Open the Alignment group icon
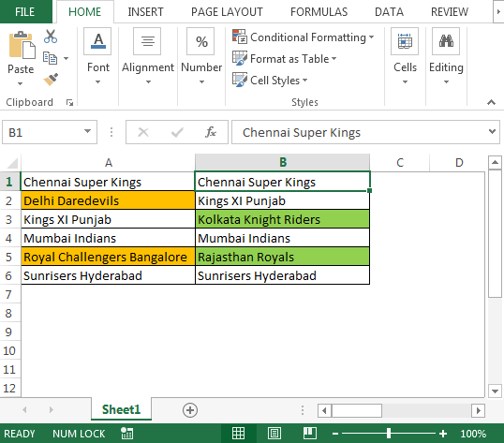The image size is (504, 443). pyautogui.click(x=147, y=41)
